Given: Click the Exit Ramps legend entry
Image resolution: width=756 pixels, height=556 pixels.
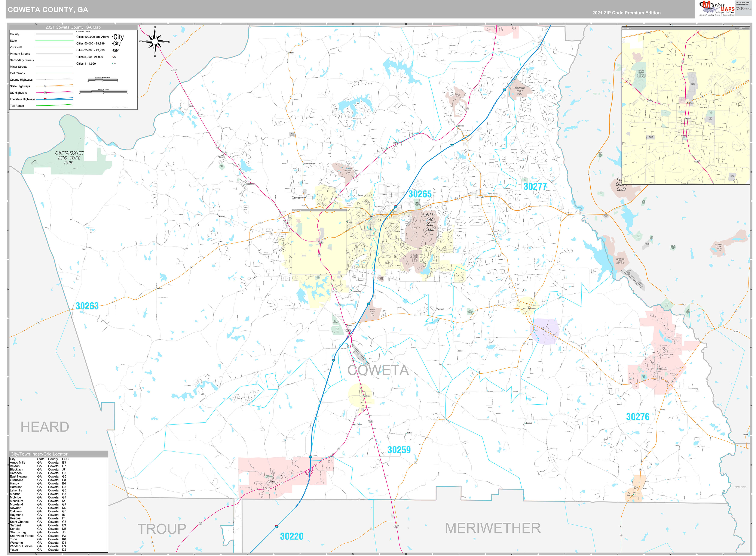Looking at the screenshot, I should [x=18, y=73].
